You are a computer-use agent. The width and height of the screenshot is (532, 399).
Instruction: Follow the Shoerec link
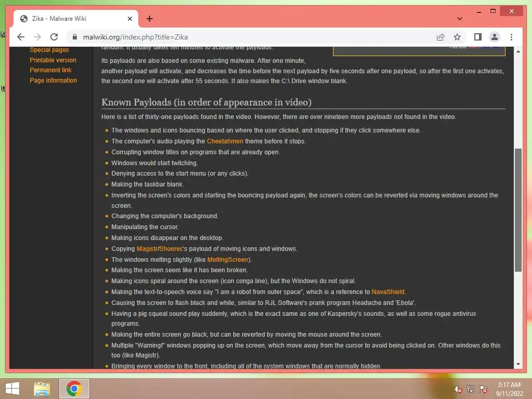pyautogui.click(x=171, y=249)
